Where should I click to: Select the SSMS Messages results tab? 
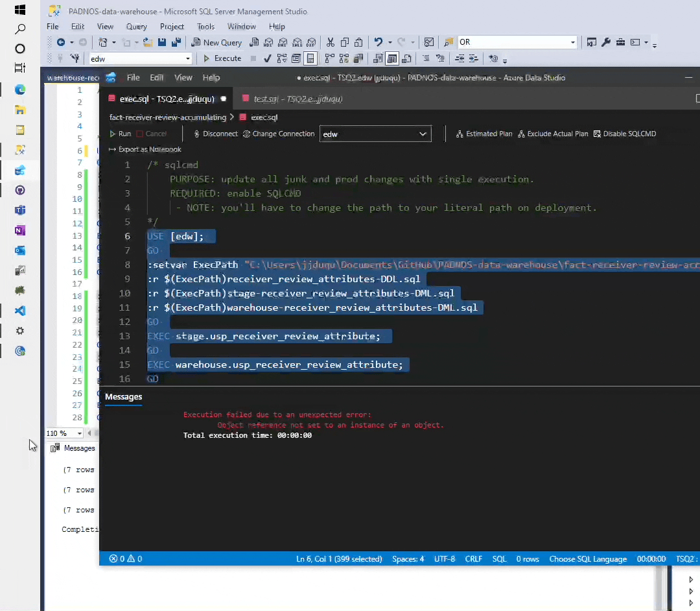click(x=73, y=448)
